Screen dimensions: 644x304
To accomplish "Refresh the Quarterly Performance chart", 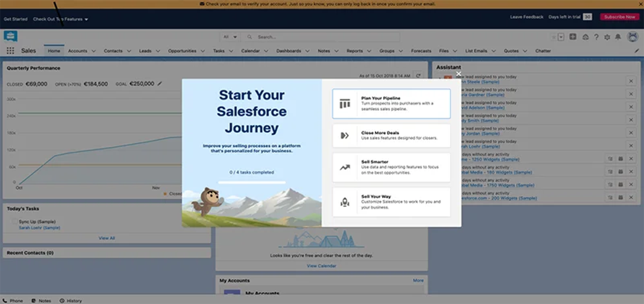I will click(418, 76).
